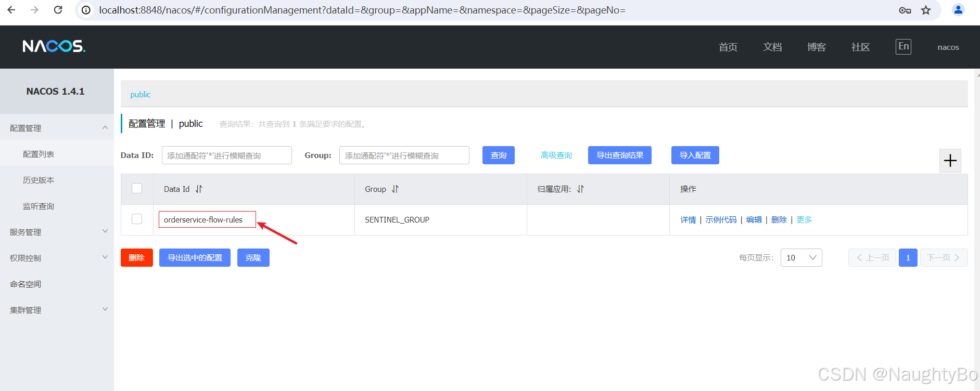Viewport: 980px width, 391px height.
Task: Click the 查询 search button
Action: coord(499,155)
